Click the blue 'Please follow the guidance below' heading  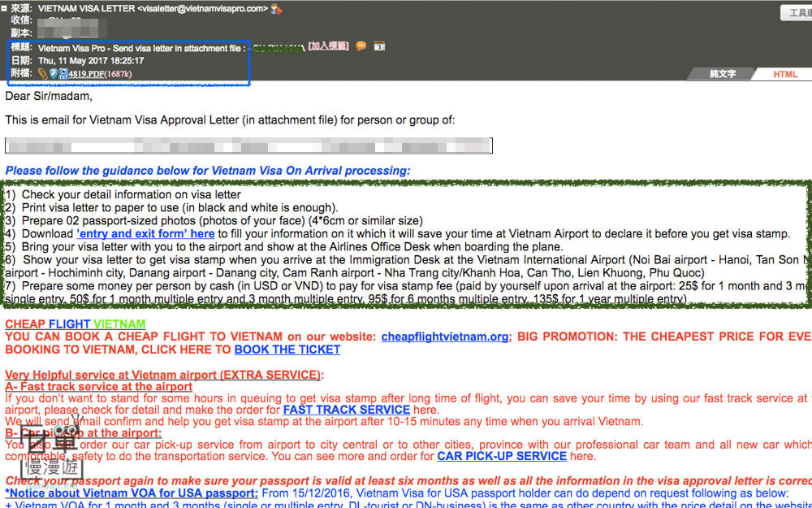[x=208, y=171]
